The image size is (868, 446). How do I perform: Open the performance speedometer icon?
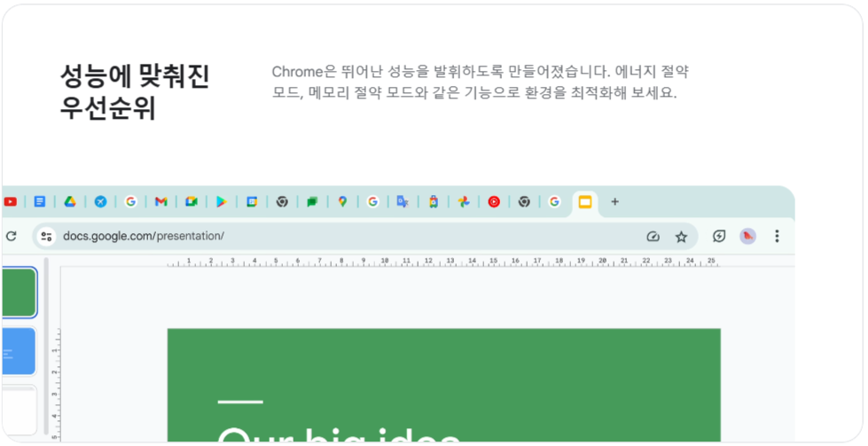tap(653, 237)
